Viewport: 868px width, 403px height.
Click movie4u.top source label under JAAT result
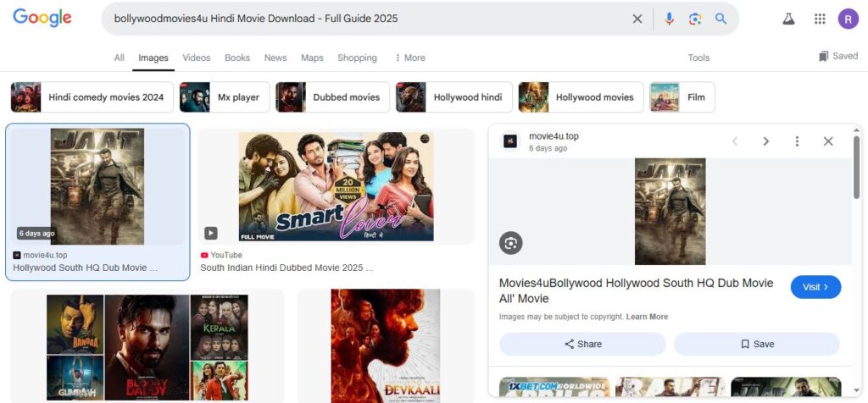(x=45, y=256)
